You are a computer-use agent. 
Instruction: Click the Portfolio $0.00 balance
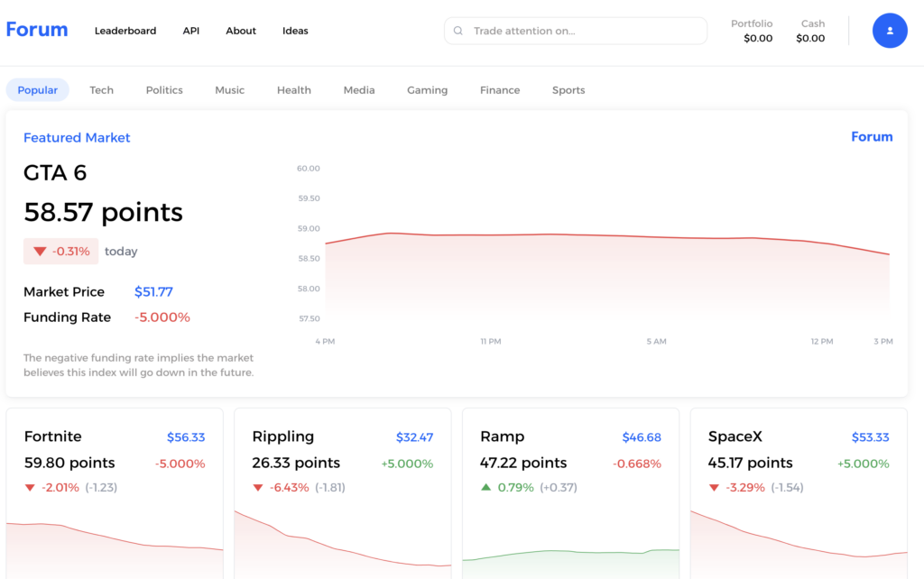click(752, 31)
